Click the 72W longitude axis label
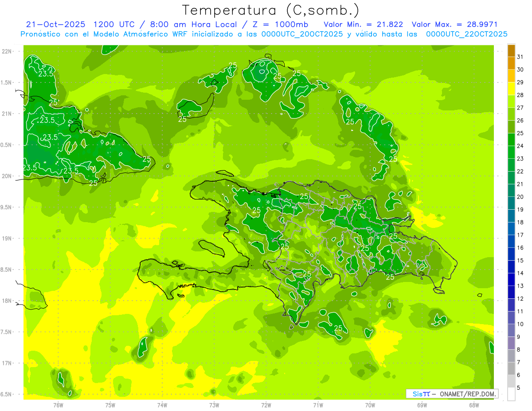The width and height of the screenshot is (532, 411). (266, 405)
